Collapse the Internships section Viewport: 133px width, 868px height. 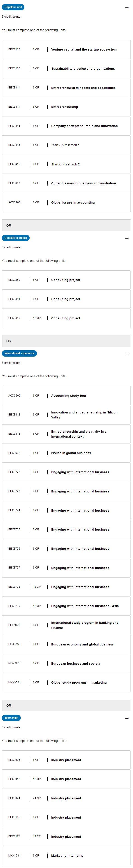tap(127, 718)
